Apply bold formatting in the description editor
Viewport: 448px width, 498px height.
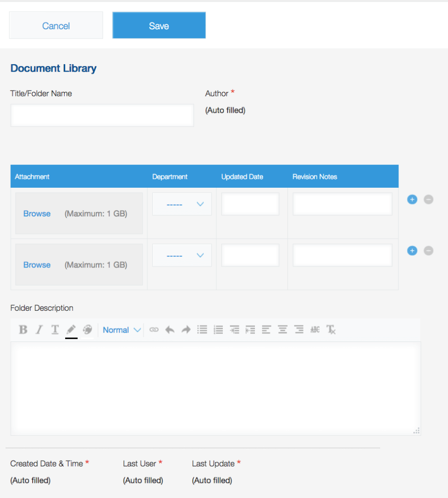click(23, 330)
